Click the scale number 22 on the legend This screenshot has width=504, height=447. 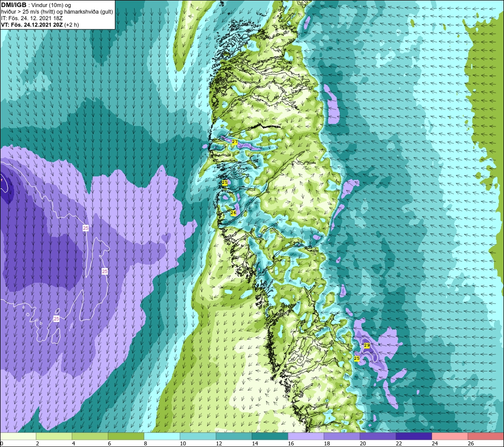[399, 443]
